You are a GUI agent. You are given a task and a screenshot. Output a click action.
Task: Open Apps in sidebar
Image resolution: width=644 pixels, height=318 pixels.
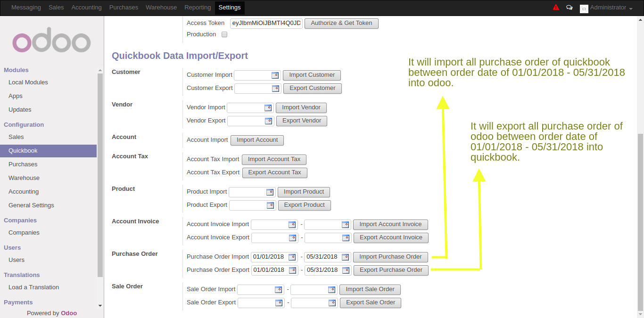tap(16, 96)
